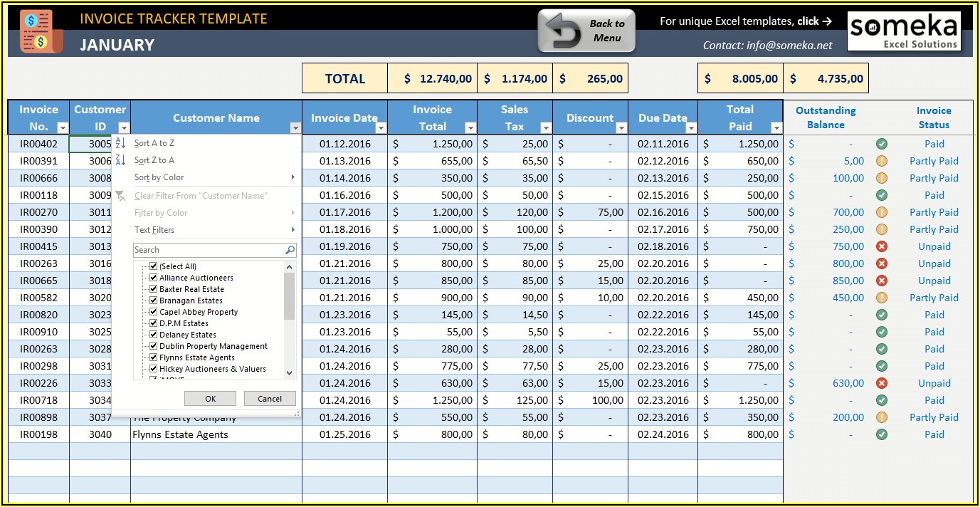Click the filter list scrollbar down arrow
The width and height of the screenshot is (980, 507).
click(x=289, y=372)
